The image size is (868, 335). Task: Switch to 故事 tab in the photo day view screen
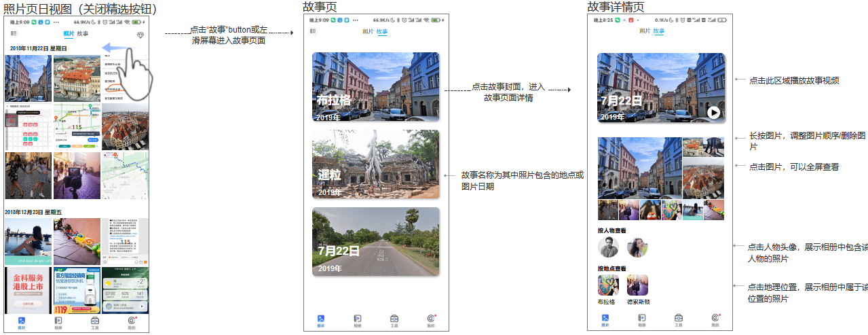[82, 33]
